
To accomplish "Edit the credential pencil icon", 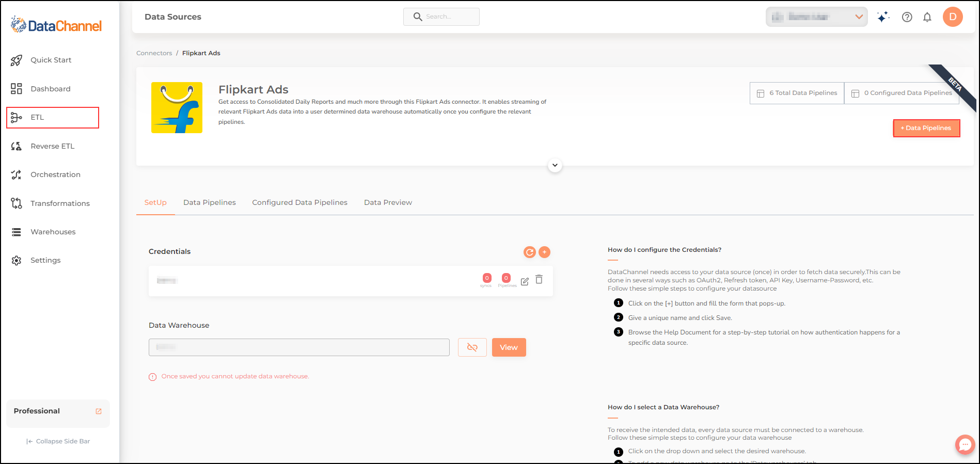I will 525,281.
